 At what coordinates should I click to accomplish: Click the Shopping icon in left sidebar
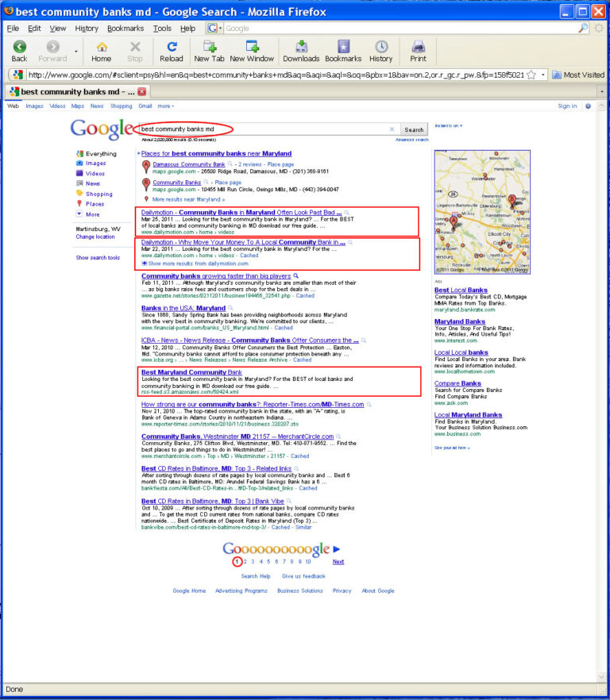coord(79,194)
